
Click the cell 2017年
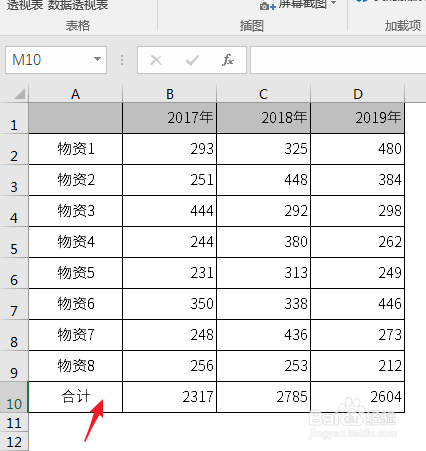[170, 118]
